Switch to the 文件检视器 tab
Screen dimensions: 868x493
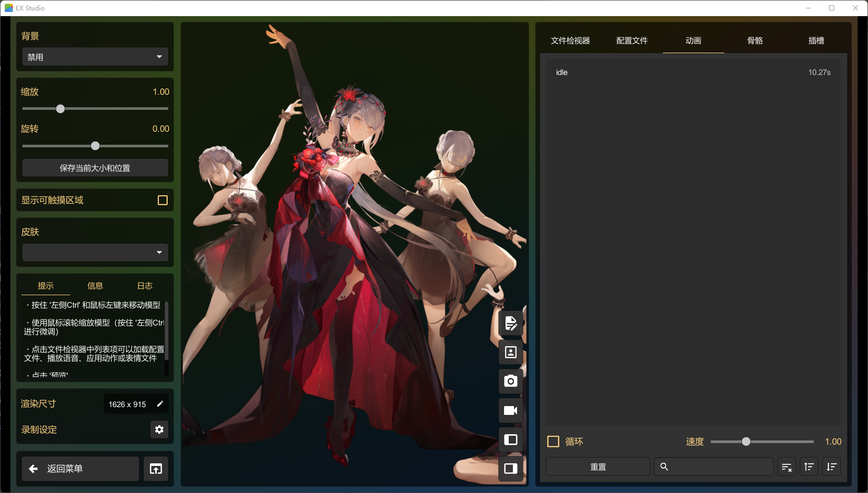[x=571, y=41]
